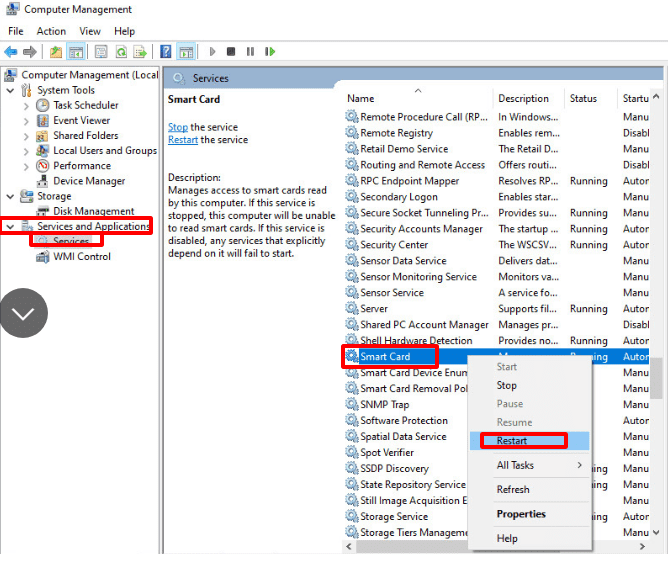The image size is (668, 569).
Task: Expand the Performance node
Action: (x=26, y=167)
